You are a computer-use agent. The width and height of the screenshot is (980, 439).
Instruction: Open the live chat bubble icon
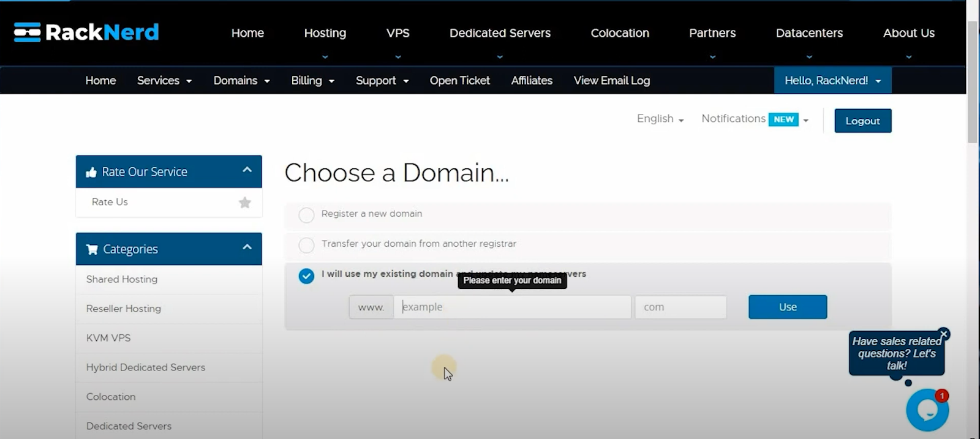tap(927, 410)
